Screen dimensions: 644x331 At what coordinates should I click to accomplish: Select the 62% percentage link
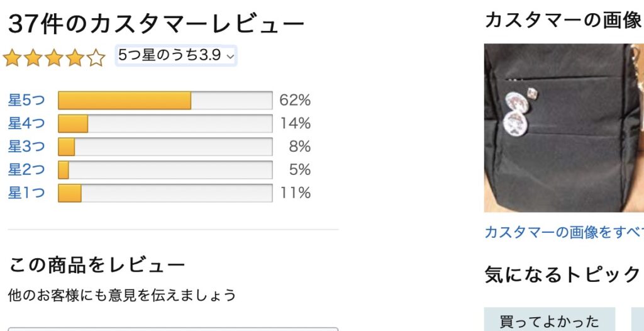point(295,100)
